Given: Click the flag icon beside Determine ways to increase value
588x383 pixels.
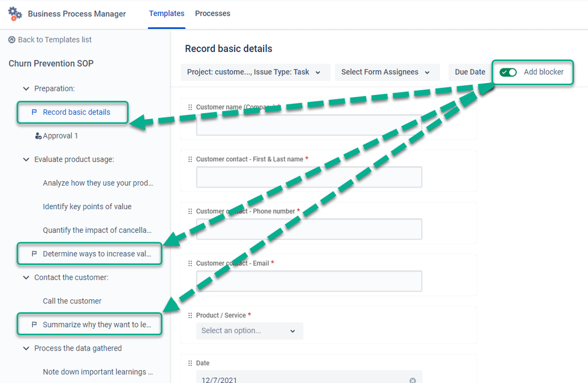Looking at the screenshot, I should pos(34,254).
